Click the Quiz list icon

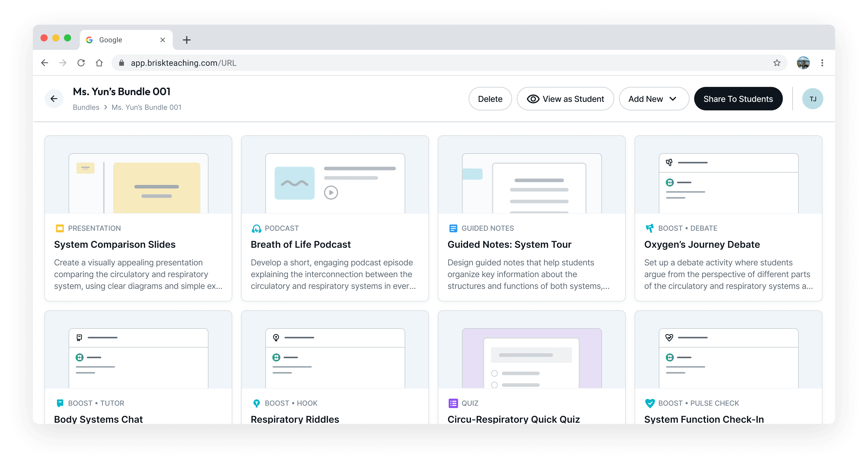click(x=453, y=403)
